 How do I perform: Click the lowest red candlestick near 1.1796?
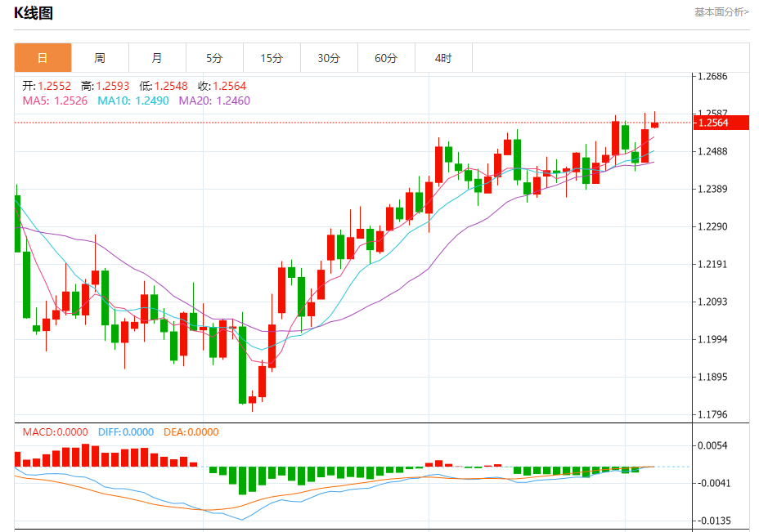(x=252, y=400)
